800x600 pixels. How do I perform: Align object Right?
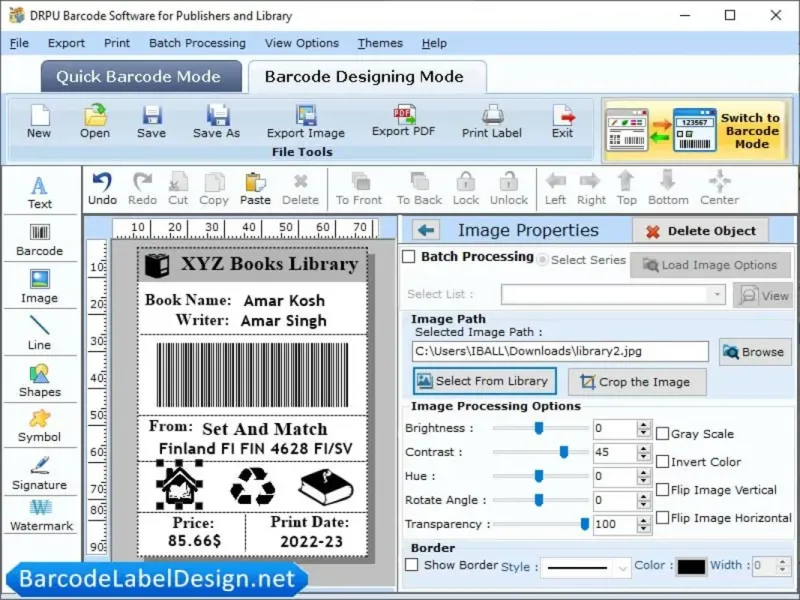pos(591,189)
